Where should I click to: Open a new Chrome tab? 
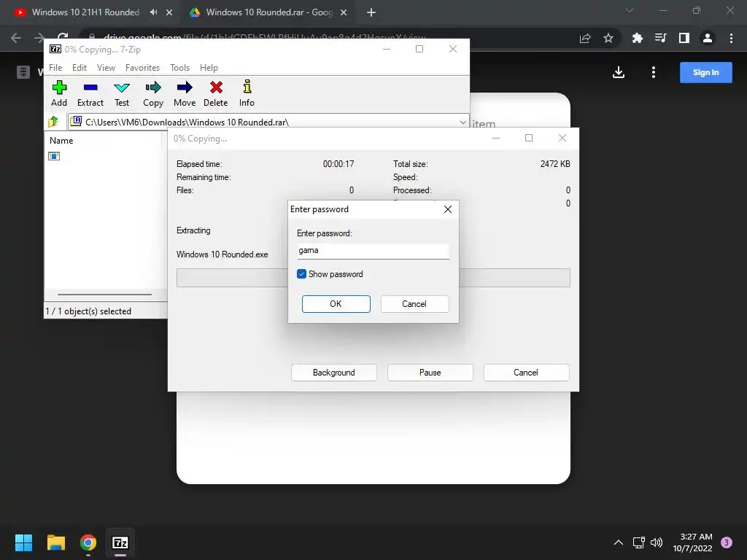click(x=371, y=12)
